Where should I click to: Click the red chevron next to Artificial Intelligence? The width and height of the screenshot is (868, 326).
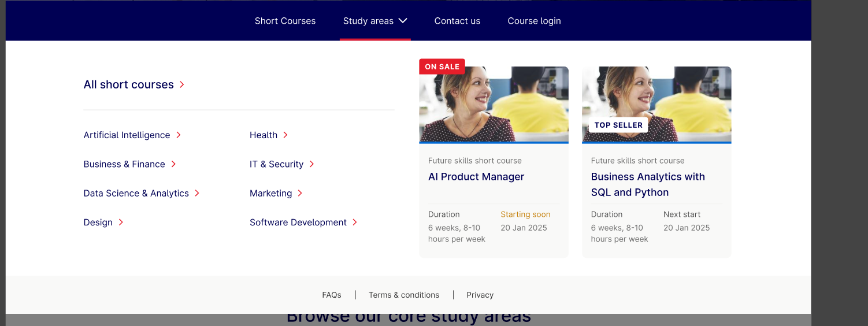pos(179,135)
